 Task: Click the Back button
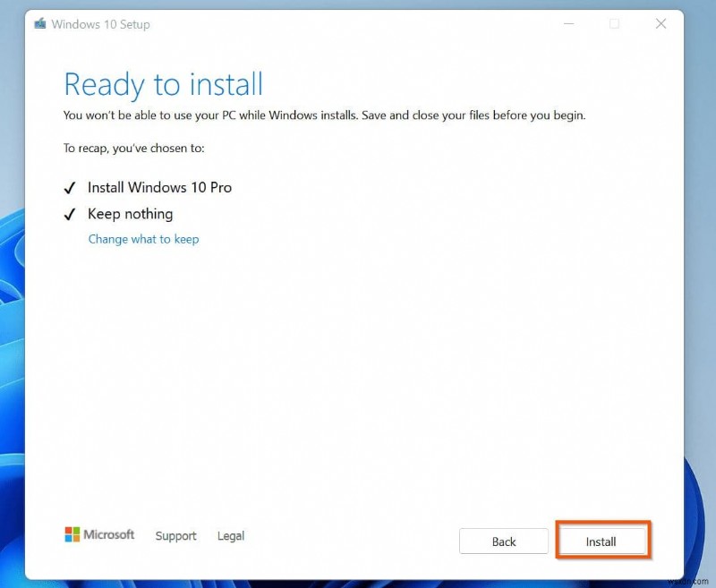(504, 541)
